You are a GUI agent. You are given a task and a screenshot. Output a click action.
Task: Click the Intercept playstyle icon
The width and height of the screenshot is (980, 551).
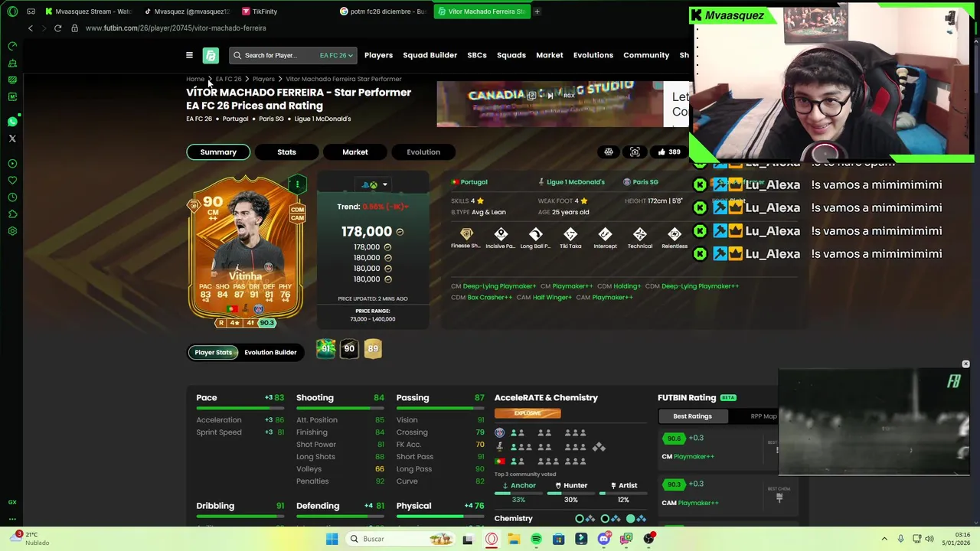(605, 234)
